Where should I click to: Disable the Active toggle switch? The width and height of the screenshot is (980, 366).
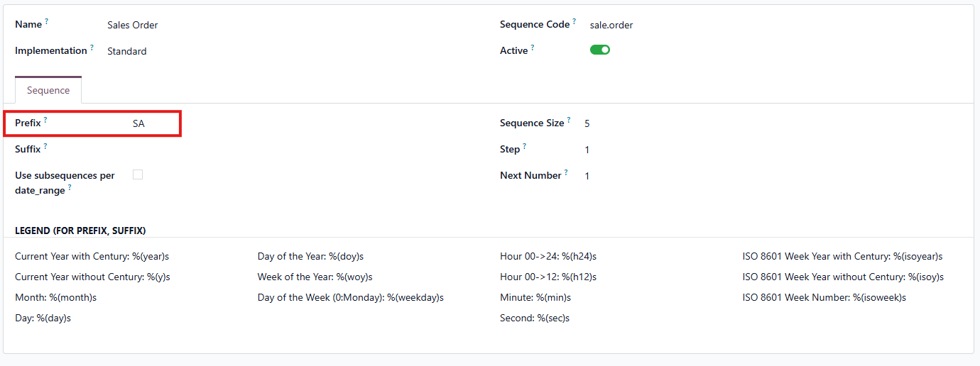pyautogui.click(x=600, y=50)
